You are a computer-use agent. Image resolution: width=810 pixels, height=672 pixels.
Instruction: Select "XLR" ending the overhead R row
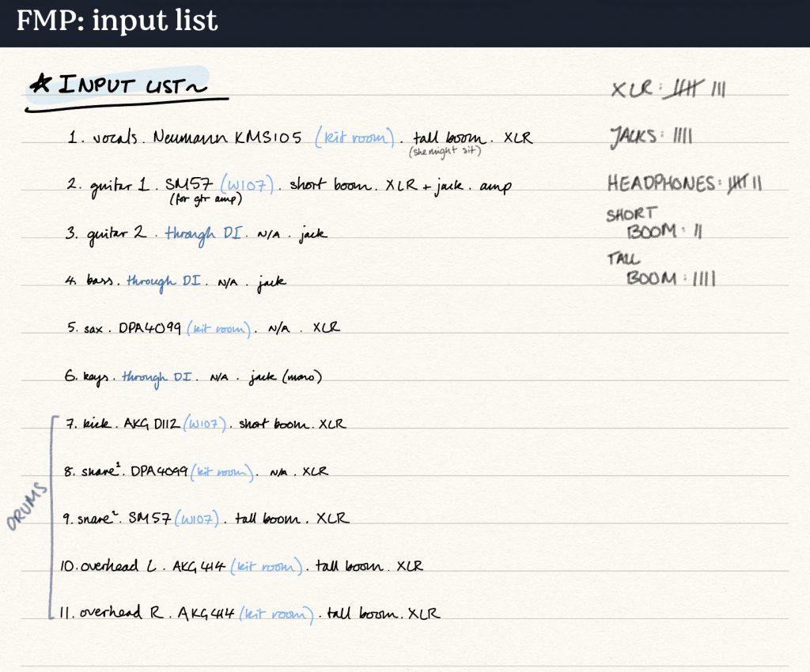[x=424, y=613]
